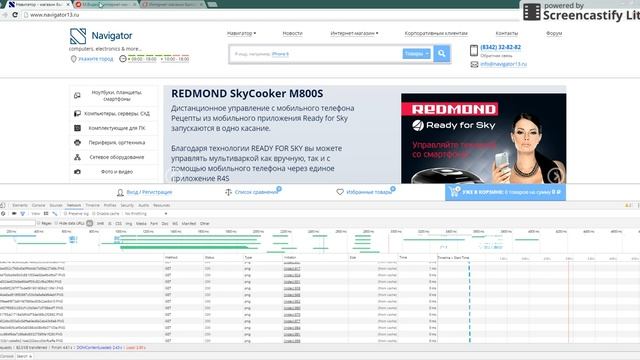Screen dimensions: 640x360
Task: Click the Navigator logo
Action: pyautogui.click(x=101, y=36)
